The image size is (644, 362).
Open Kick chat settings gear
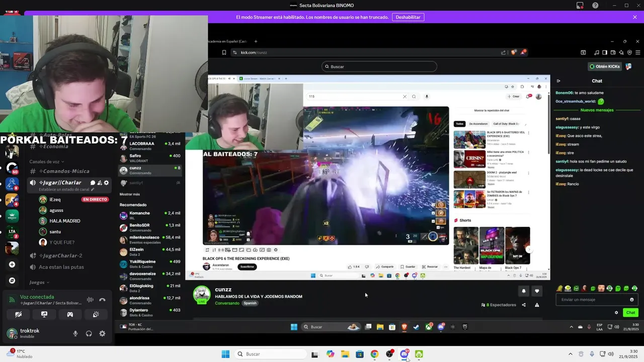click(x=616, y=313)
